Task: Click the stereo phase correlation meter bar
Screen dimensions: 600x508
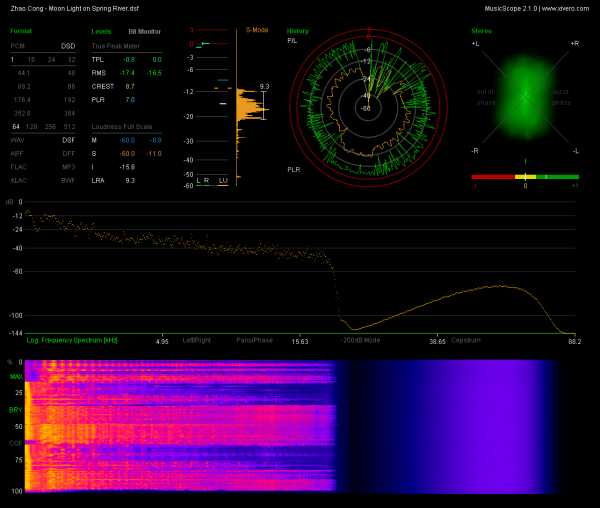Action: 525,177
